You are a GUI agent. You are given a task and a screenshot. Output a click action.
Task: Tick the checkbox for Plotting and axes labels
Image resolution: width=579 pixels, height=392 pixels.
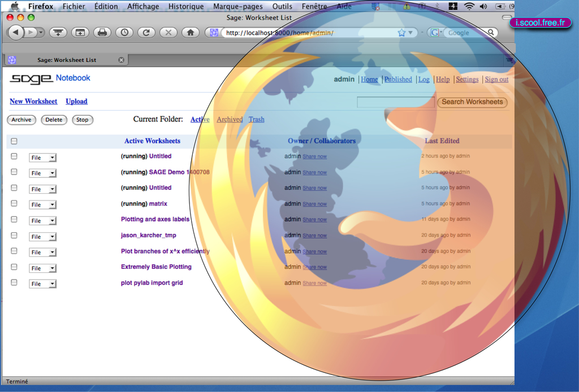(14, 219)
